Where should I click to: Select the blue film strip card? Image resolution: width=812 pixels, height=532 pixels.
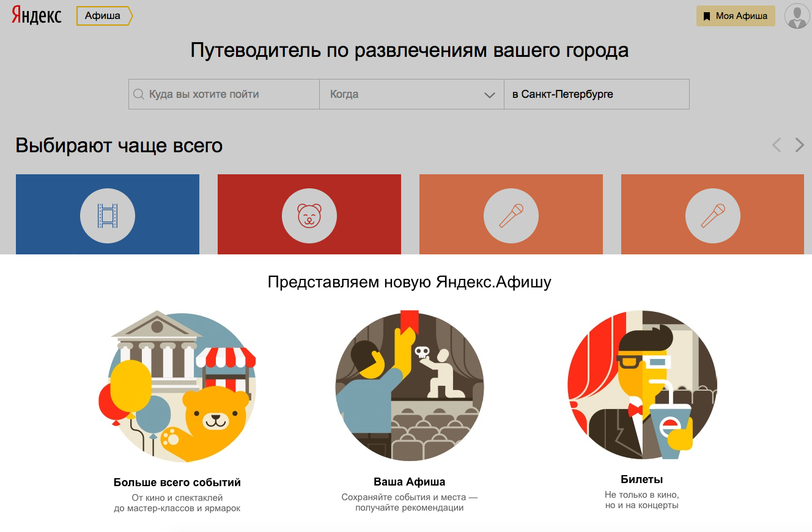(x=108, y=214)
